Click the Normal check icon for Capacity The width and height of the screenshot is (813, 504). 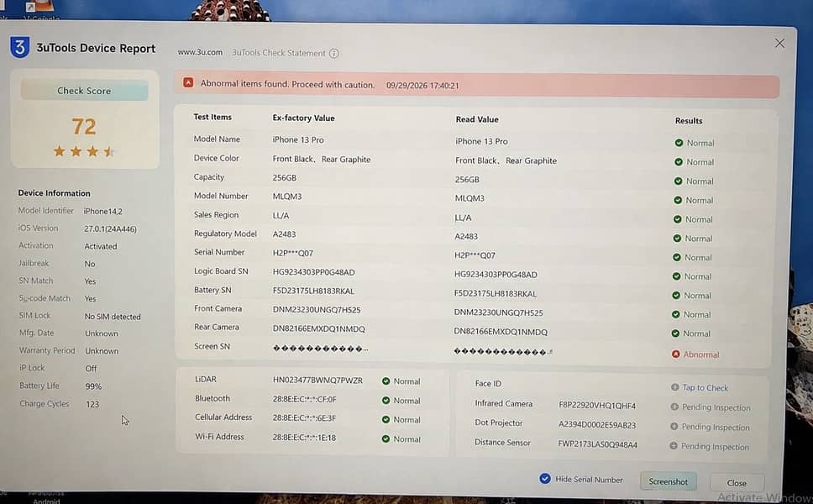(678, 181)
